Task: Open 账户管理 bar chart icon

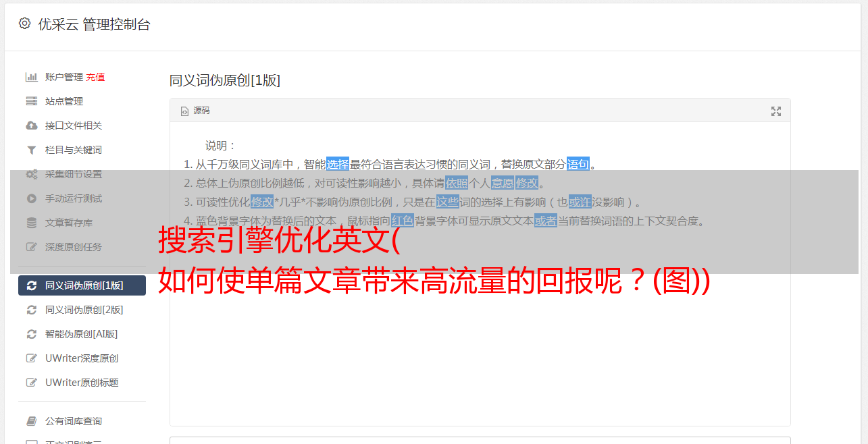Action: pyautogui.click(x=31, y=77)
